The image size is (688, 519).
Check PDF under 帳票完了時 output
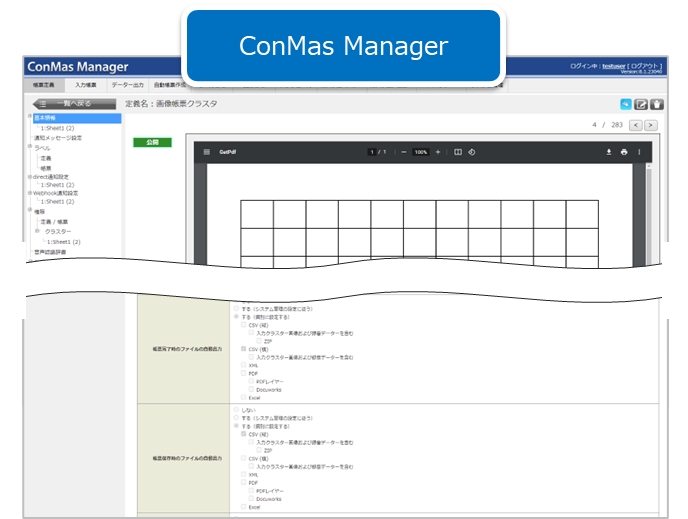pos(244,373)
